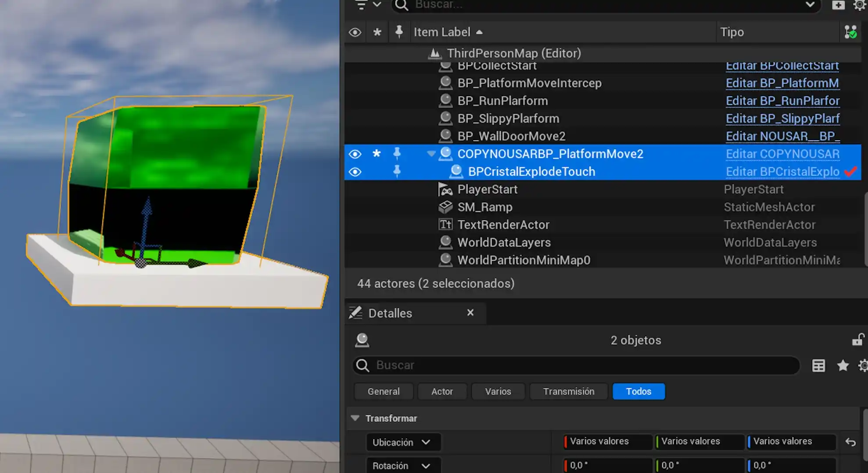
Task: Click Editar BP_SlippyPlarf blueprint link
Action: click(x=782, y=119)
